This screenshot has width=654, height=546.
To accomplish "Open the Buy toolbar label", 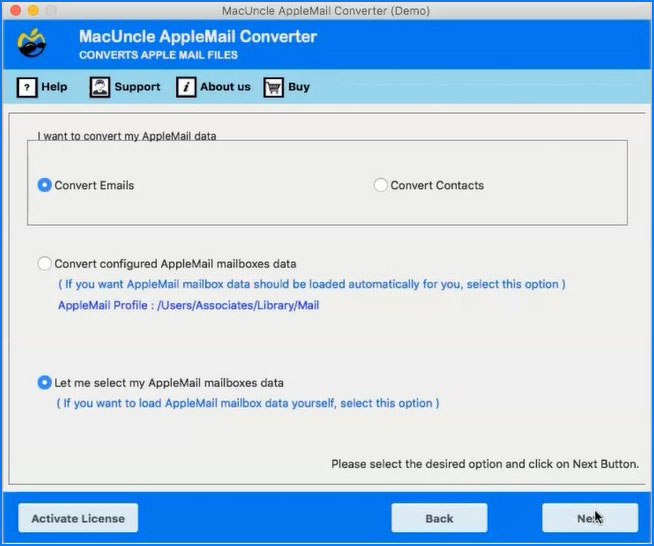I will tap(299, 87).
